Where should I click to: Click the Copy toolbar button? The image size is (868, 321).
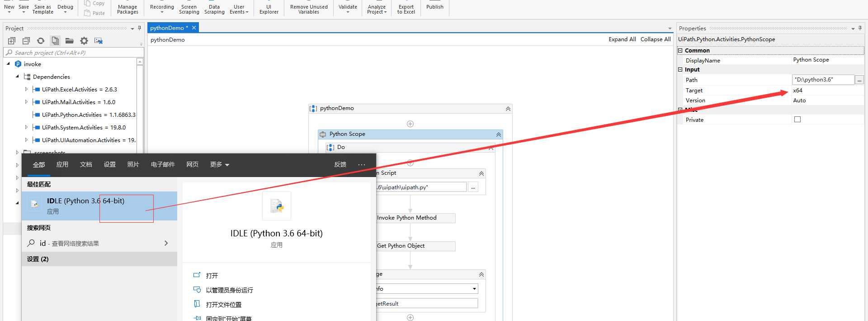[94, 3]
